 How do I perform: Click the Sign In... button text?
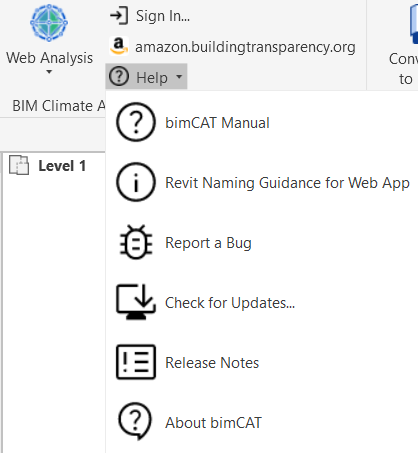(x=163, y=16)
